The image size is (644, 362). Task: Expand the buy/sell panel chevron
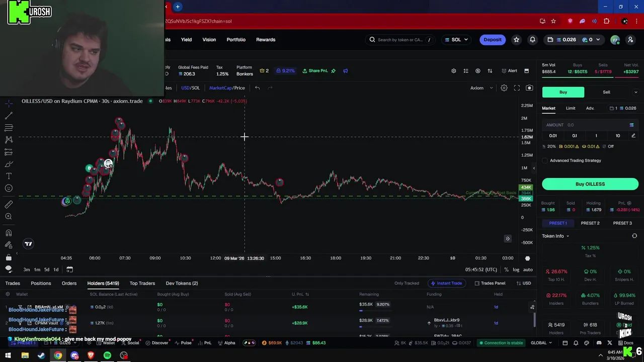click(635, 92)
